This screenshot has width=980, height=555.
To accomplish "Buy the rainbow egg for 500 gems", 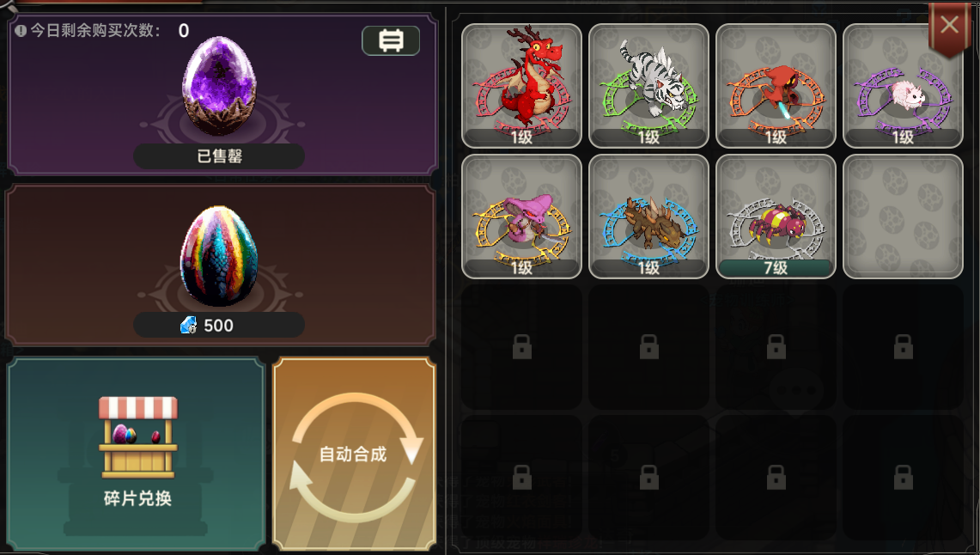I will point(219,325).
